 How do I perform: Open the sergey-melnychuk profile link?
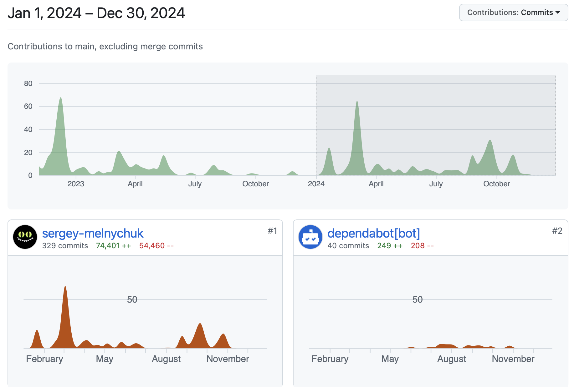tap(93, 233)
